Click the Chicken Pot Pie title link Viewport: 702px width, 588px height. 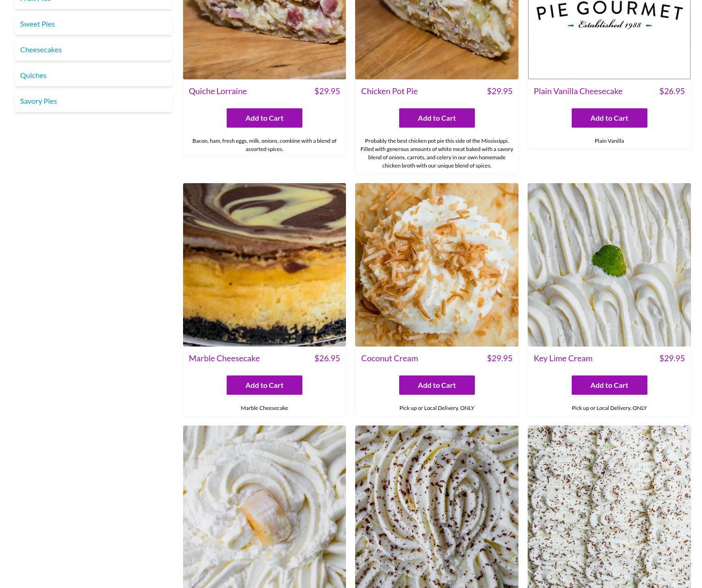389,91
